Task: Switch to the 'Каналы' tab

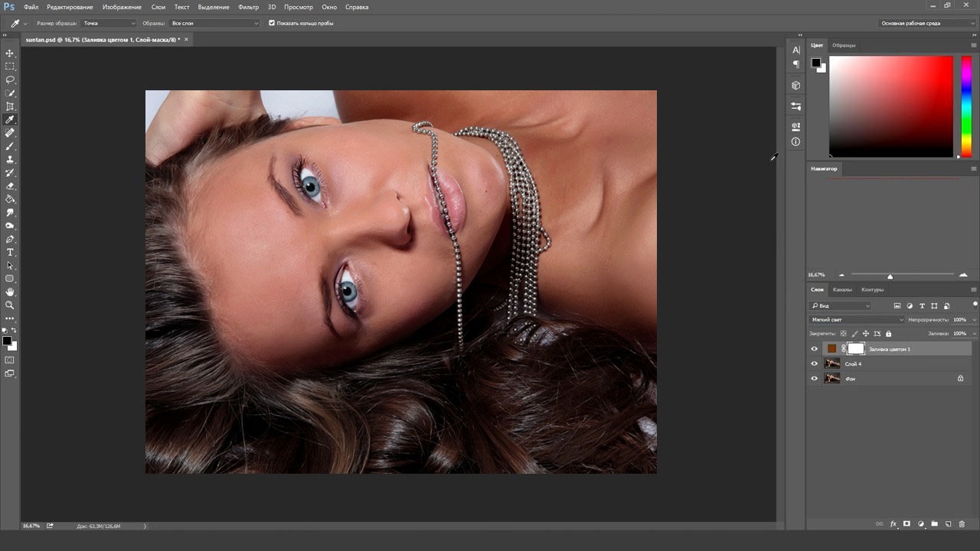Action: click(842, 289)
